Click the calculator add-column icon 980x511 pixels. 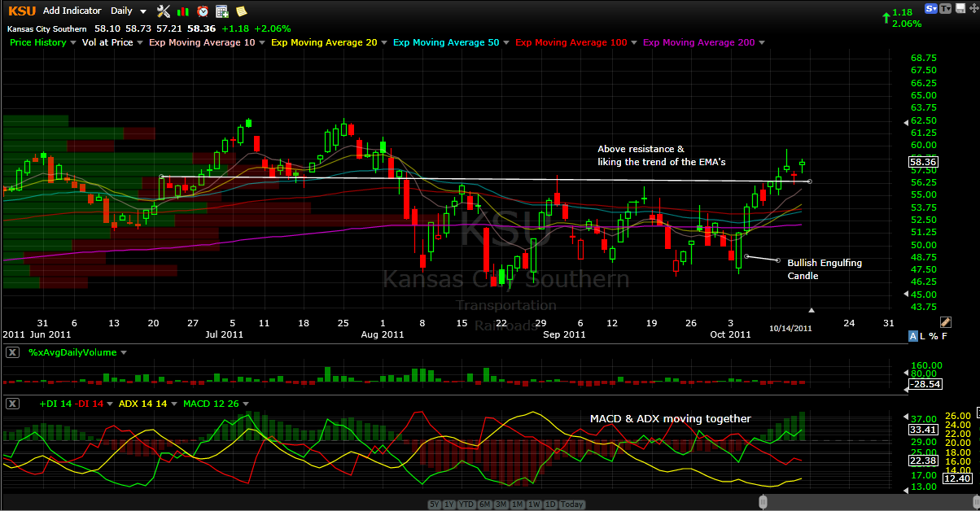point(221,11)
